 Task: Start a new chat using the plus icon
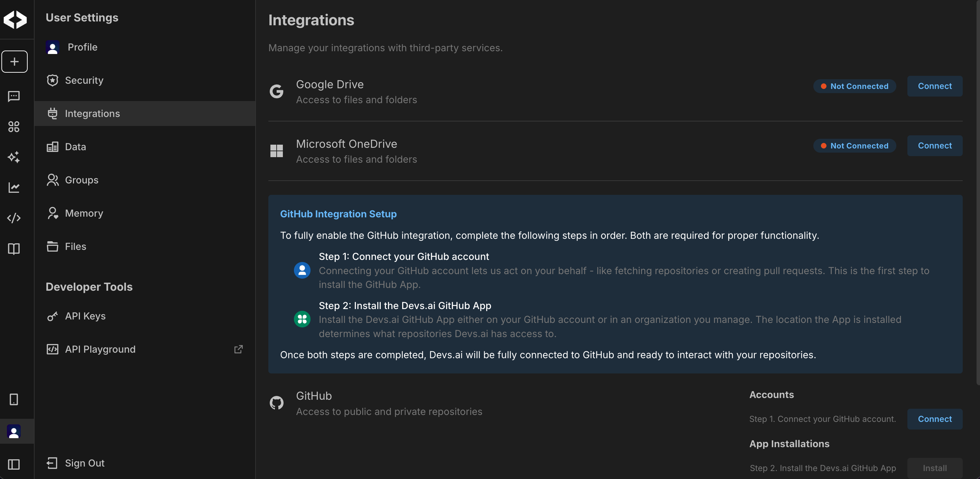pos(15,61)
